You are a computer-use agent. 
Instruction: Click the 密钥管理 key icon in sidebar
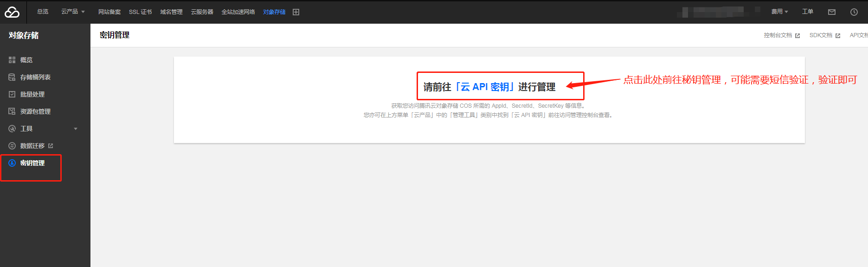pyautogui.click(x=12, y=163)
